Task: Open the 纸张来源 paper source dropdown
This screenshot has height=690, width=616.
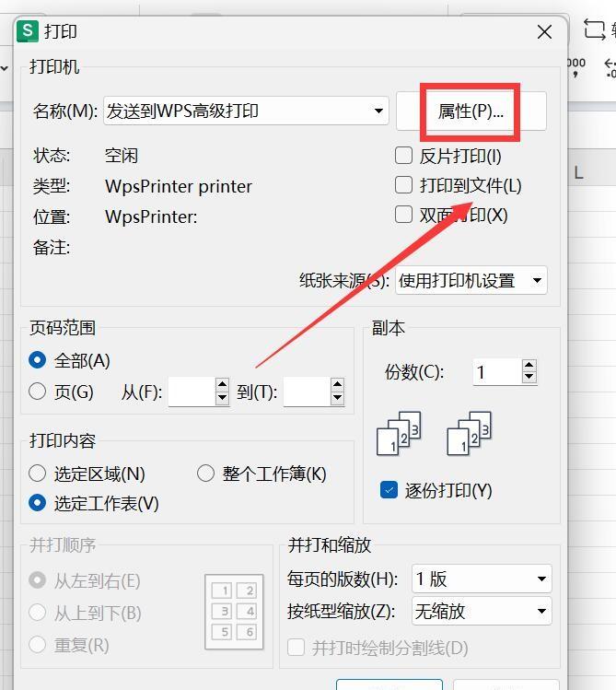Action: 471,280
